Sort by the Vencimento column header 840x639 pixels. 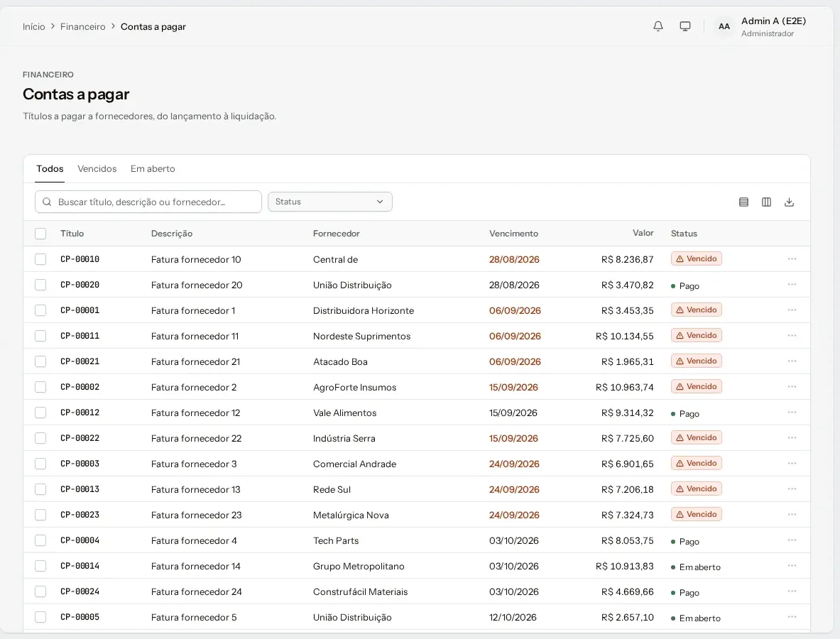tap(513, 234)
